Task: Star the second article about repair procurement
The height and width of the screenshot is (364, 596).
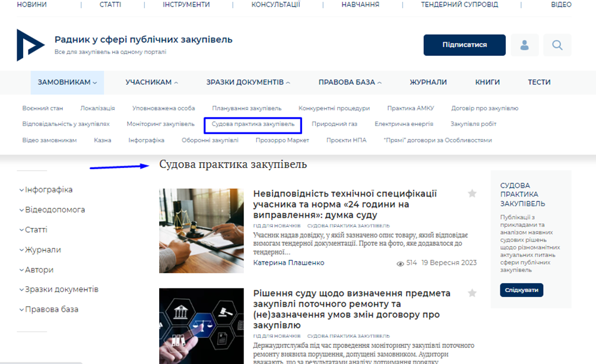Action: tap(472, 293)
